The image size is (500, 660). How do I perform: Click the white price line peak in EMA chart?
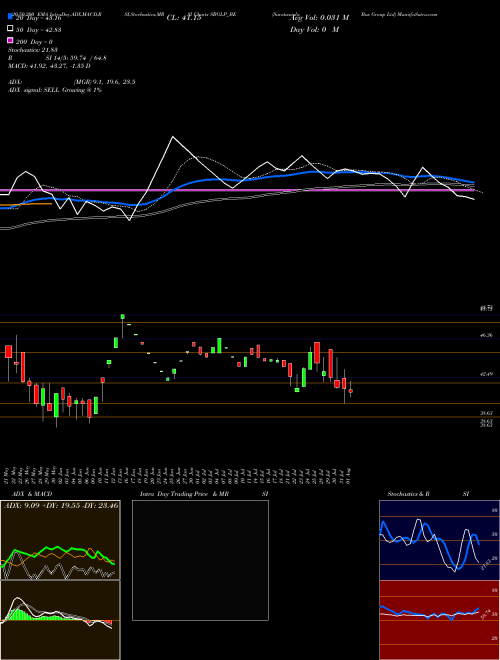point(173,137)
